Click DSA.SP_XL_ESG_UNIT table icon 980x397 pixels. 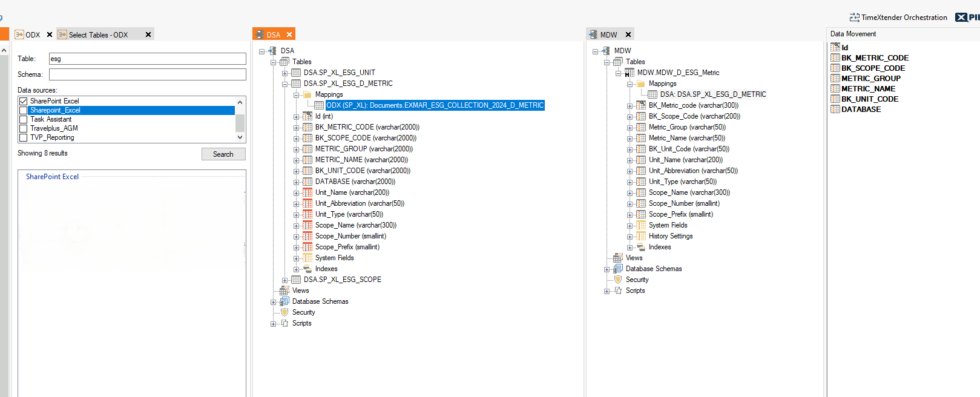296,73
